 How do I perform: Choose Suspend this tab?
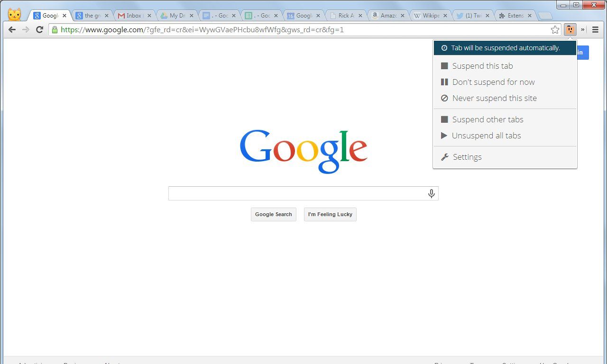[x=483, y=66]
